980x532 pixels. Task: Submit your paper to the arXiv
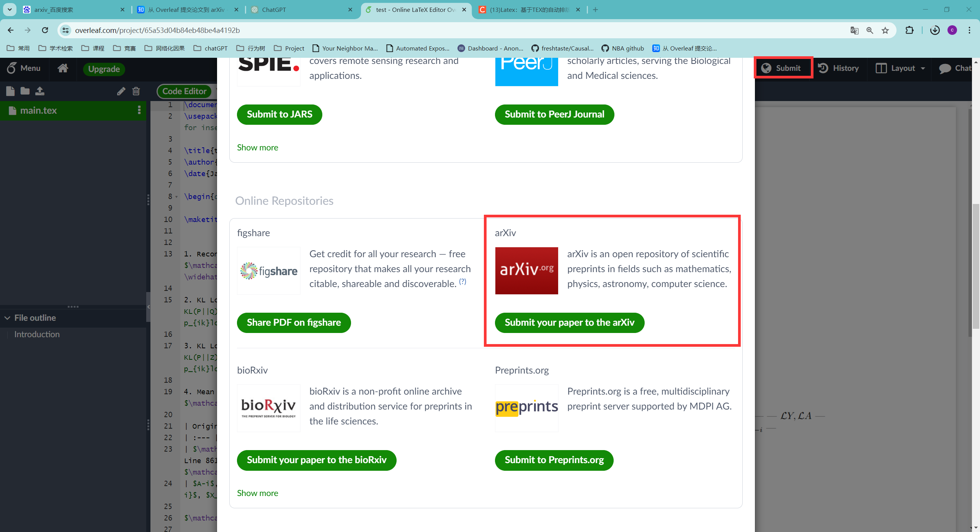569,322
